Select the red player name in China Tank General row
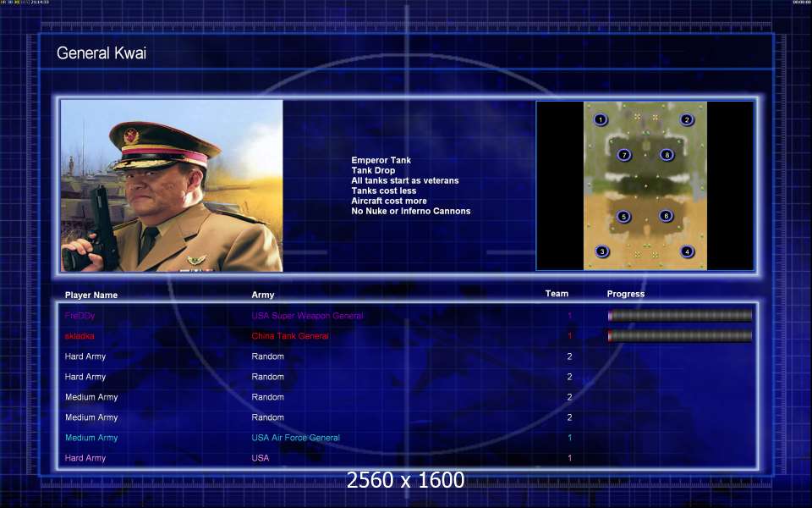Viewport: 812px width, 508px height. point(80,336)
